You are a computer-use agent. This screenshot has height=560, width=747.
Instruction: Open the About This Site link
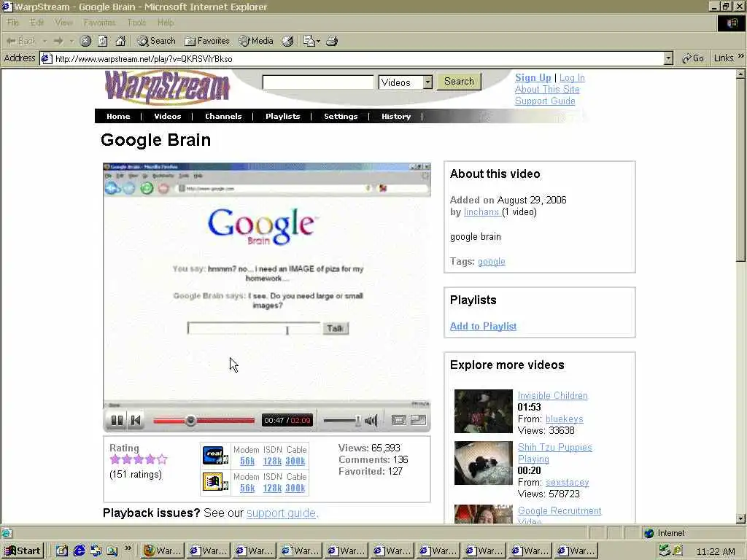click(547, 89)
